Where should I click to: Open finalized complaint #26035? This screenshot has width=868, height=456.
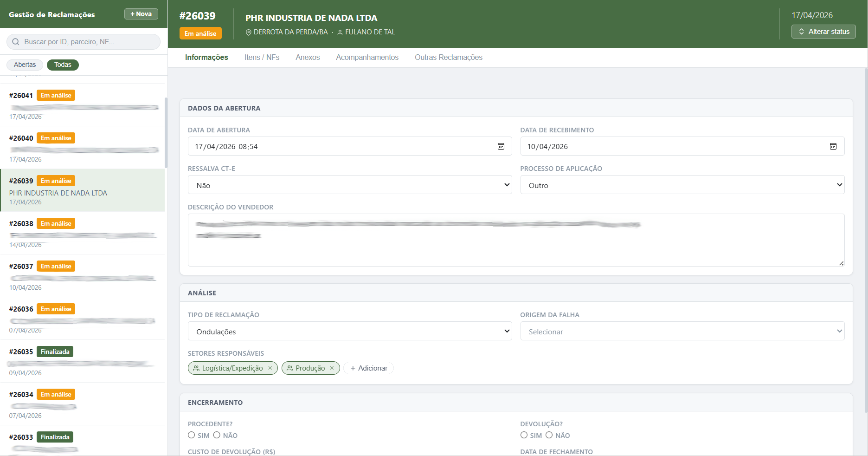[83, 361]
